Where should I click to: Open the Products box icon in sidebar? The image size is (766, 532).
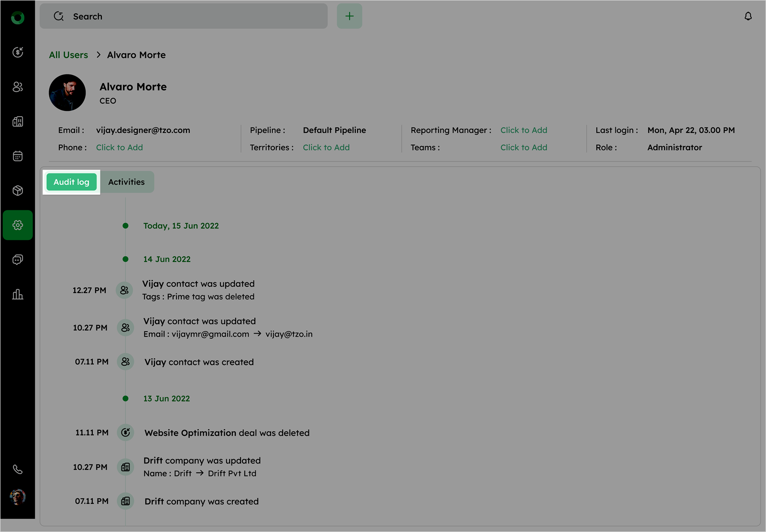click(x=18, y=191)
